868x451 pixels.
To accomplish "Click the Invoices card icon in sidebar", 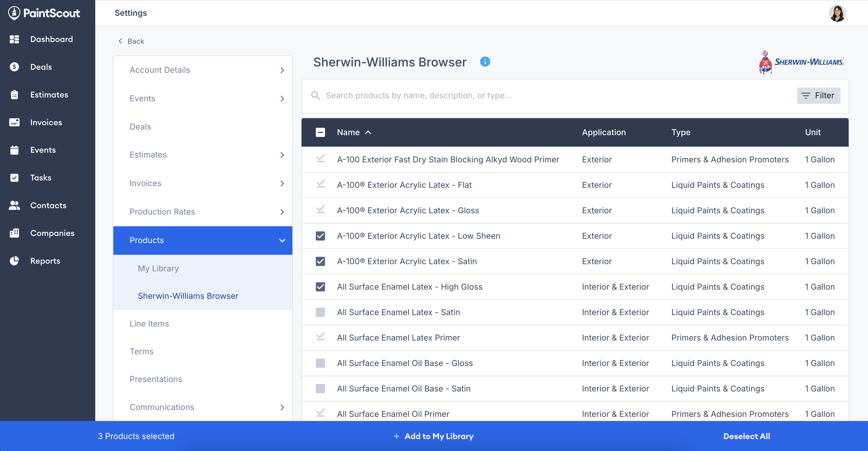I will (15, 122).
